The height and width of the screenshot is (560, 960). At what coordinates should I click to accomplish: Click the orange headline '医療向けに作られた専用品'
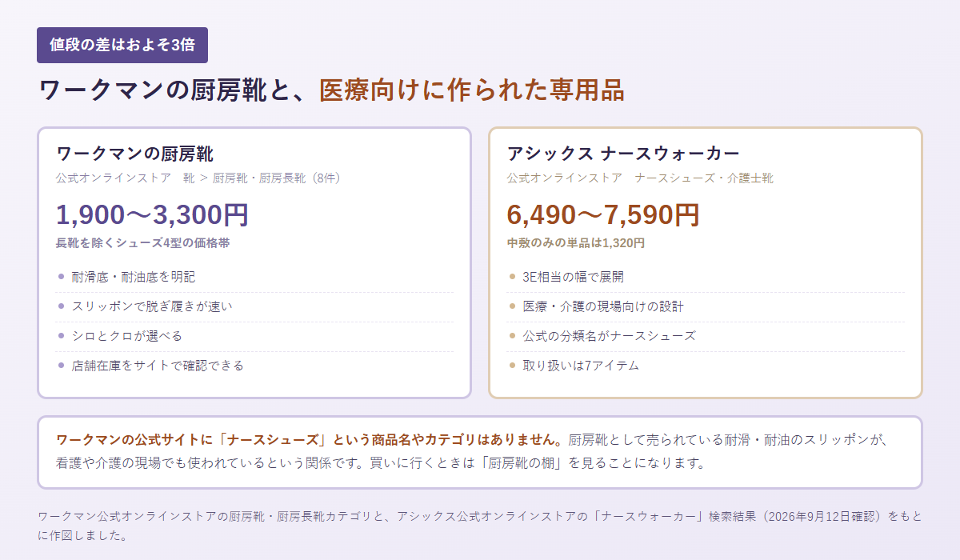(471, 90)
